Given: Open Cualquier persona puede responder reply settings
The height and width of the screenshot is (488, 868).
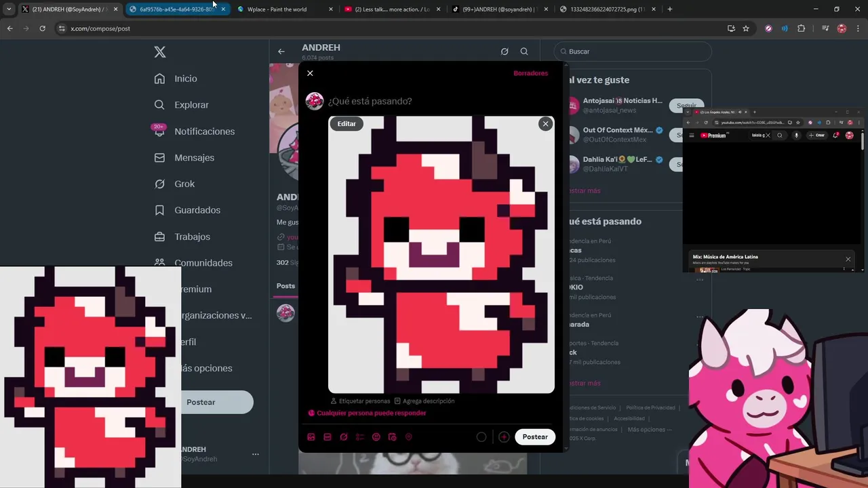Looking at the screenshot, I should click(x=367, y=413).
